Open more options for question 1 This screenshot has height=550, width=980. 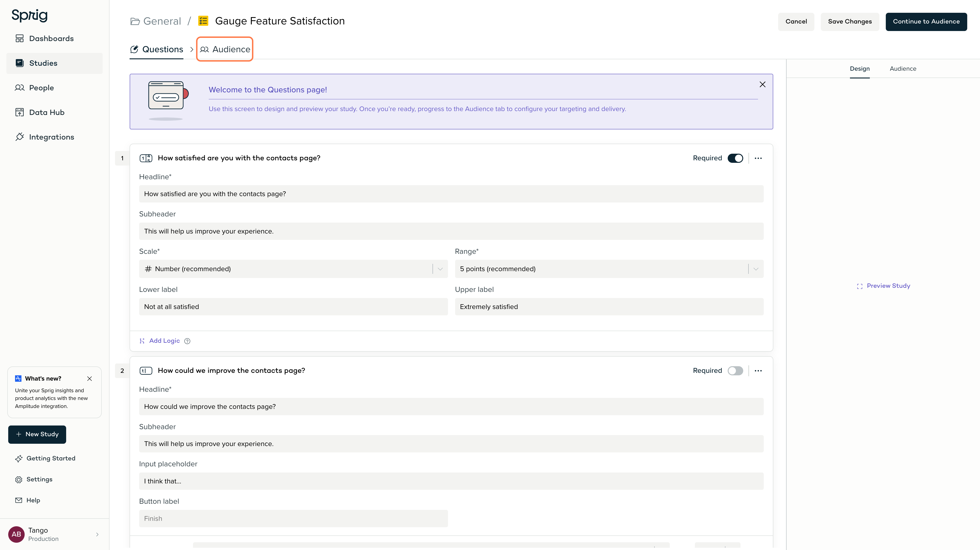(758, 158)
